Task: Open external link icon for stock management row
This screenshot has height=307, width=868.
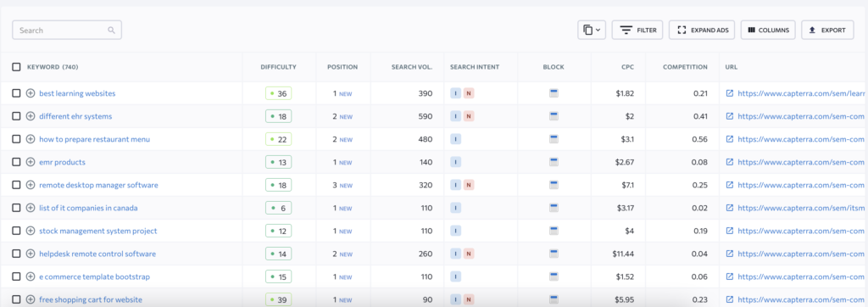Action: [730, 231]
